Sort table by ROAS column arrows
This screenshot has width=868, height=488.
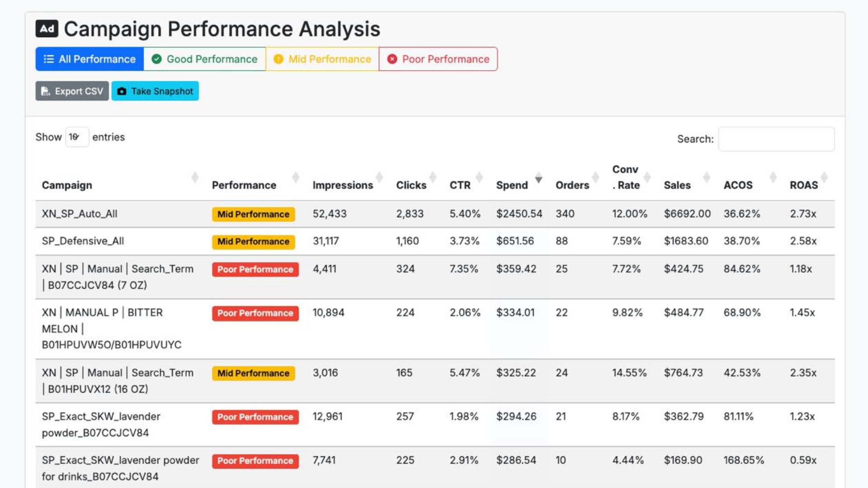[824, 177]
